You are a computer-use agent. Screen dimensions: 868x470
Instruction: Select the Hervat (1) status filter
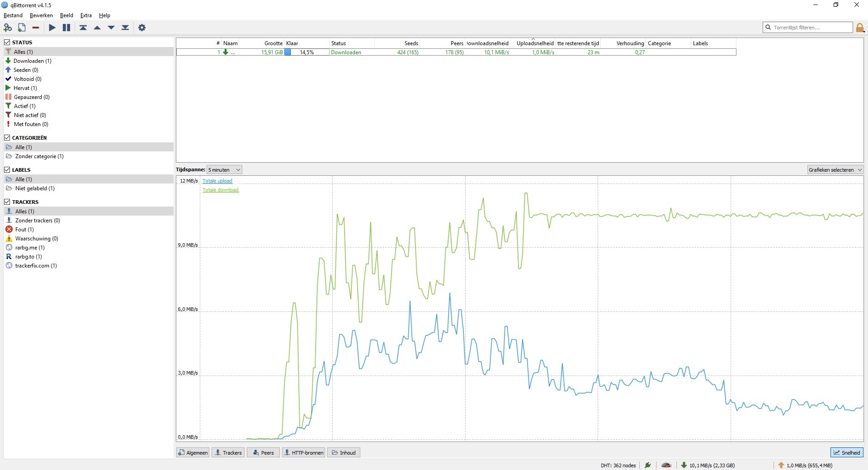[89, 88]
